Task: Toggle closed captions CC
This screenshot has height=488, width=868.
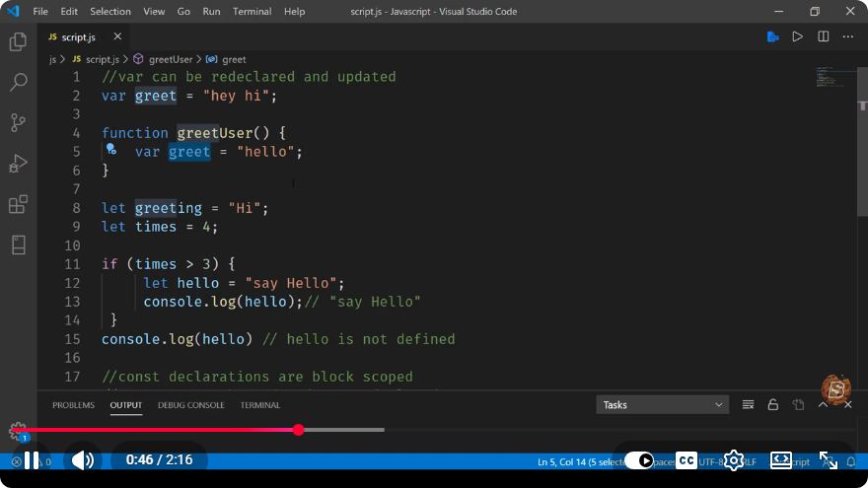Action: coord(686,460)
